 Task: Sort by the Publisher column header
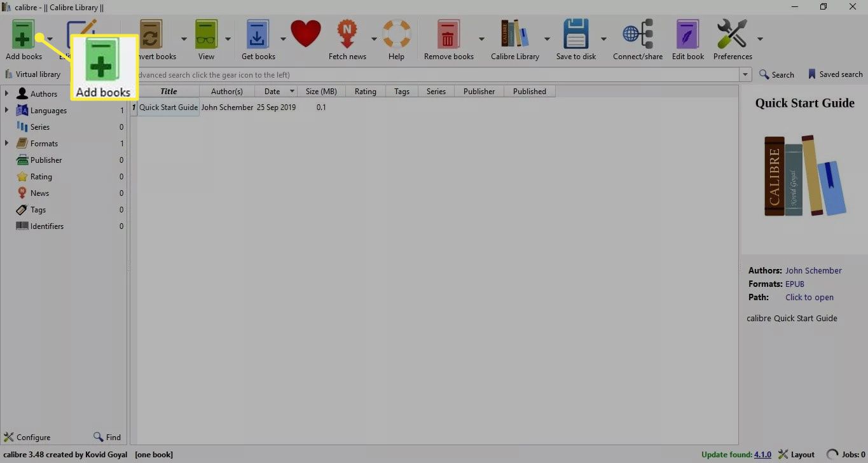point(479,92)
